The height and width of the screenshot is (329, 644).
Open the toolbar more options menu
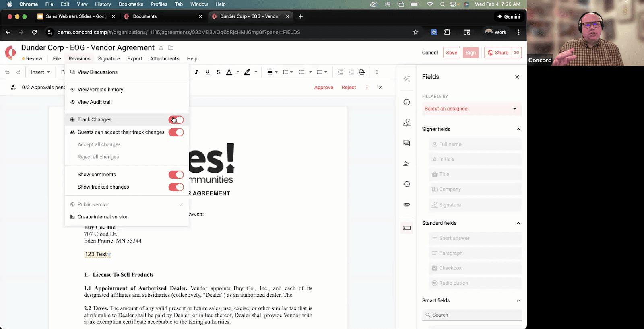pos(377,72)
